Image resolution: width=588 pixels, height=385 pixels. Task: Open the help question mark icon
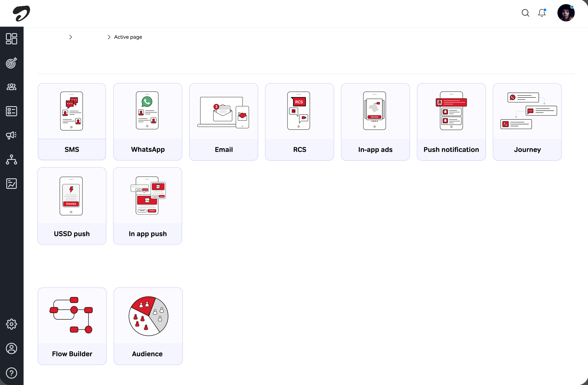click(x=12, y=373)
